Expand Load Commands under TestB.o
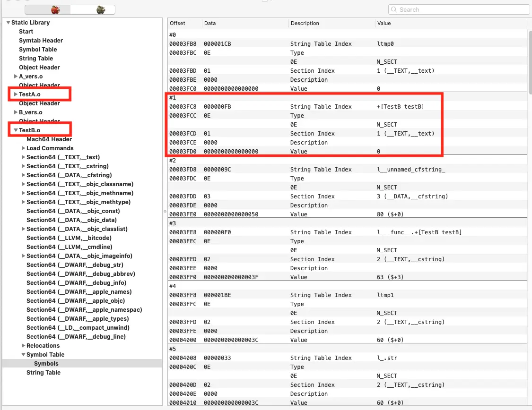This screenshot has width=532, height=410. [24, 148]
